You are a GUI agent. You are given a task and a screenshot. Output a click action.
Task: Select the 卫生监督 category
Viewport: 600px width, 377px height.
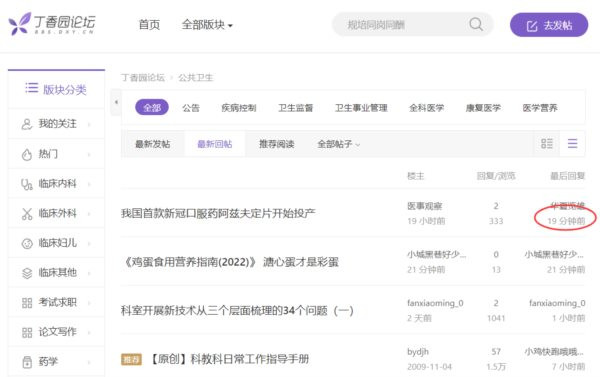[x=295, y=108]
